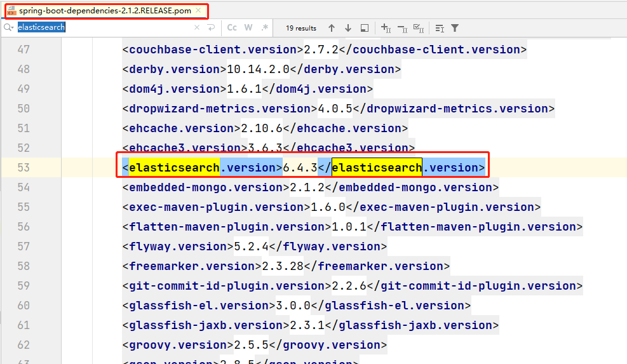Image resolution: width=627 pixels, height=364 pixels.
Task: Add selection for next occurrence icon
Action: (x=386, y=28)
